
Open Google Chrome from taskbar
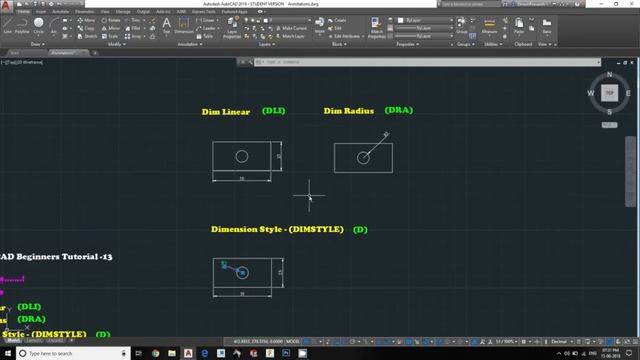[156, 353]
